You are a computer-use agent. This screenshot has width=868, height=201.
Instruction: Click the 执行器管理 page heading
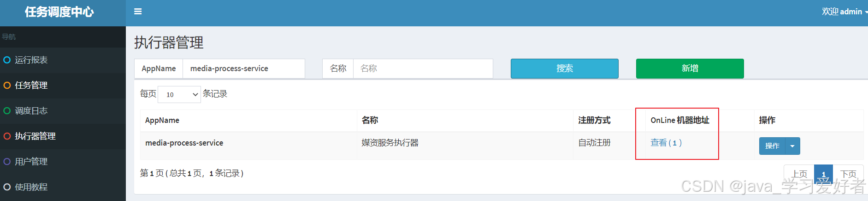(169, 43)
